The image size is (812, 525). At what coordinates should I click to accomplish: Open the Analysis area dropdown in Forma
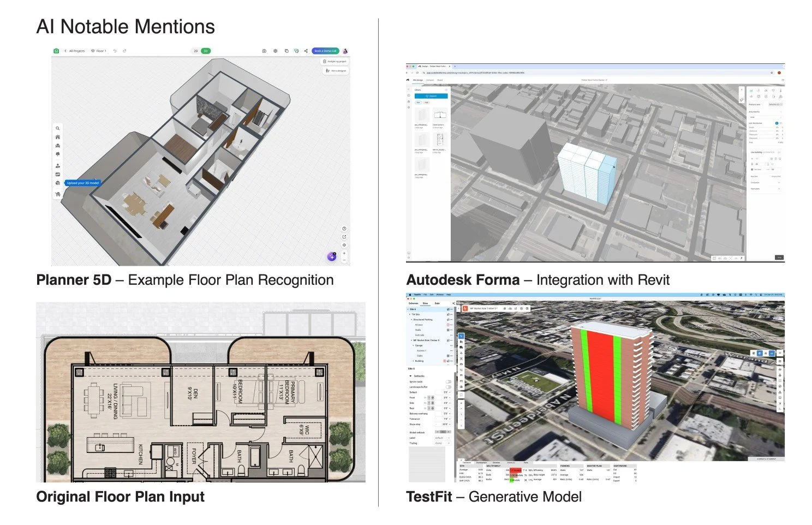[x=775, y=104]
